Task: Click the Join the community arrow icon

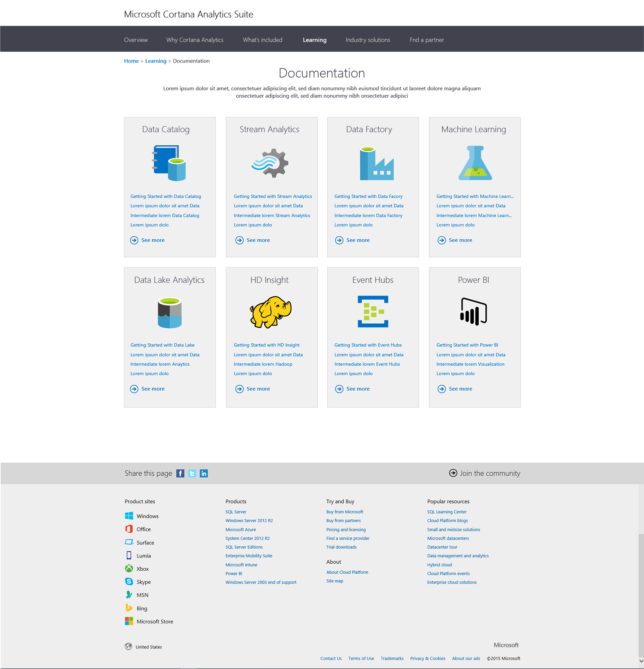Action: tap(453, 473)
